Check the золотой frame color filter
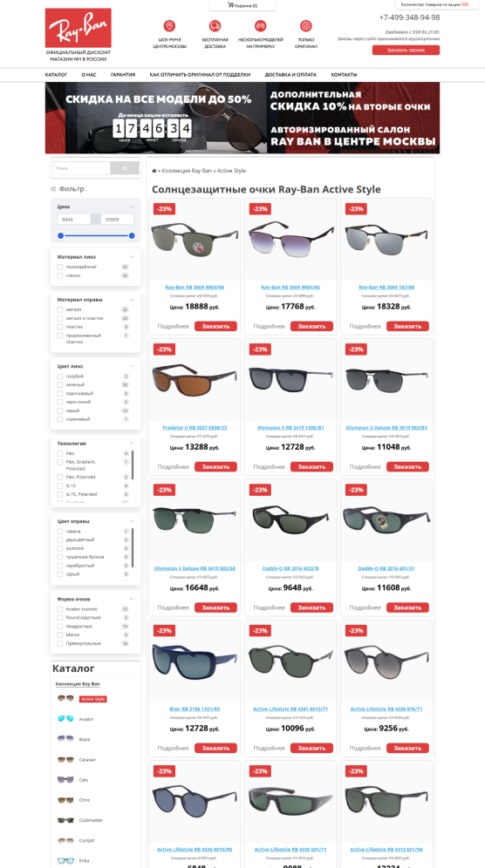The image size is (485, 868). (59, 548)
